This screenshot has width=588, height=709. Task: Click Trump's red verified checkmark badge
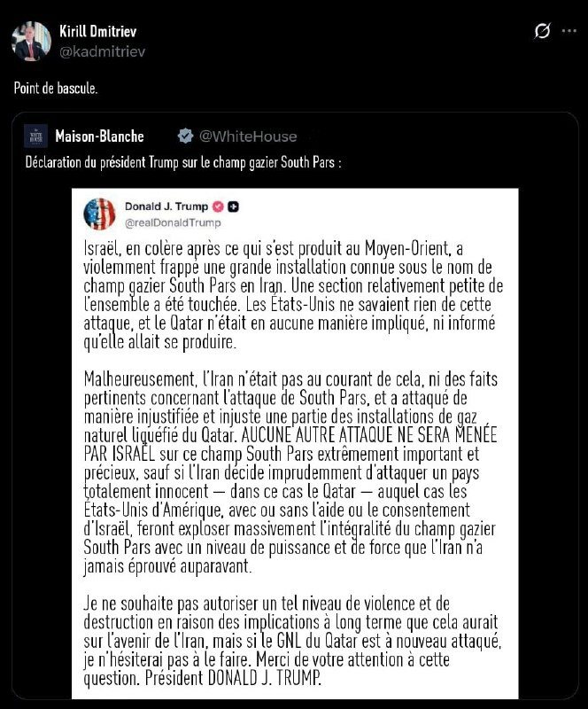[x=216, y=206]
